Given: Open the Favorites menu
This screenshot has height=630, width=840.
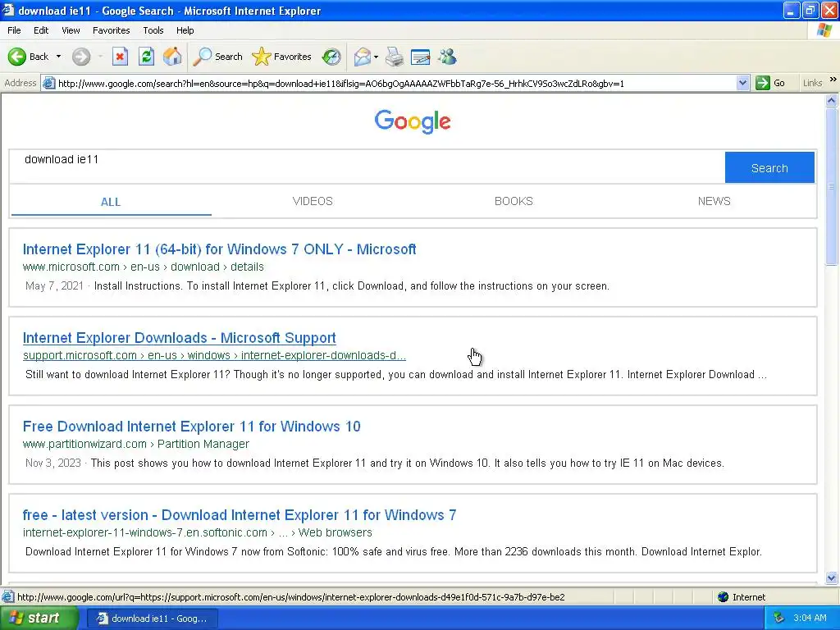Looking at the screenshot, I should pos(111,30).
